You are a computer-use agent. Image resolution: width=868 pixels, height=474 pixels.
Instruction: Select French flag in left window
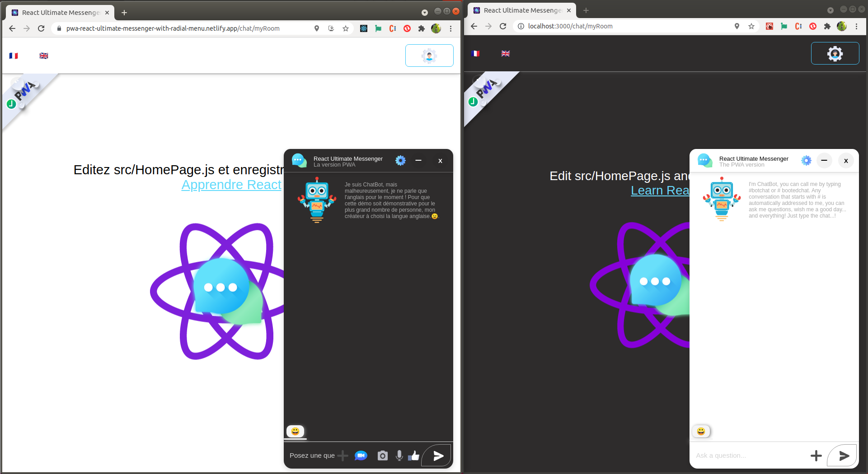pos(14,56)
